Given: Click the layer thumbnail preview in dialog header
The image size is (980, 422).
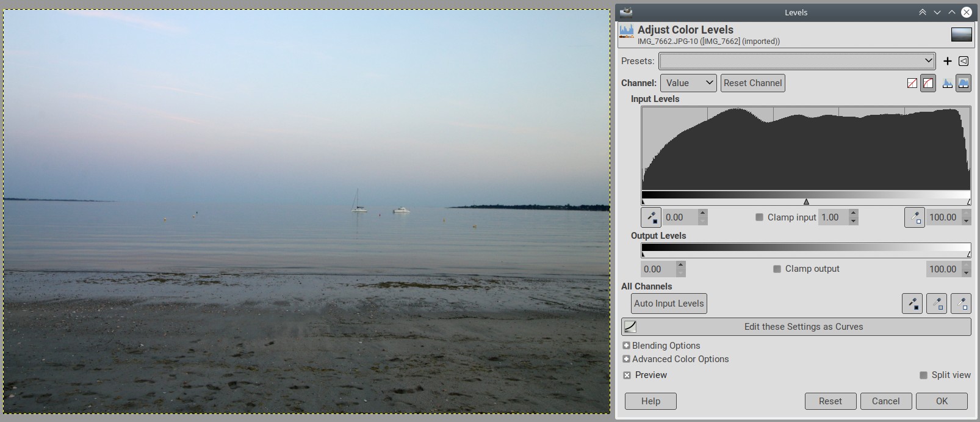Looking at the screenshot, I should click(x=962, y=35).
